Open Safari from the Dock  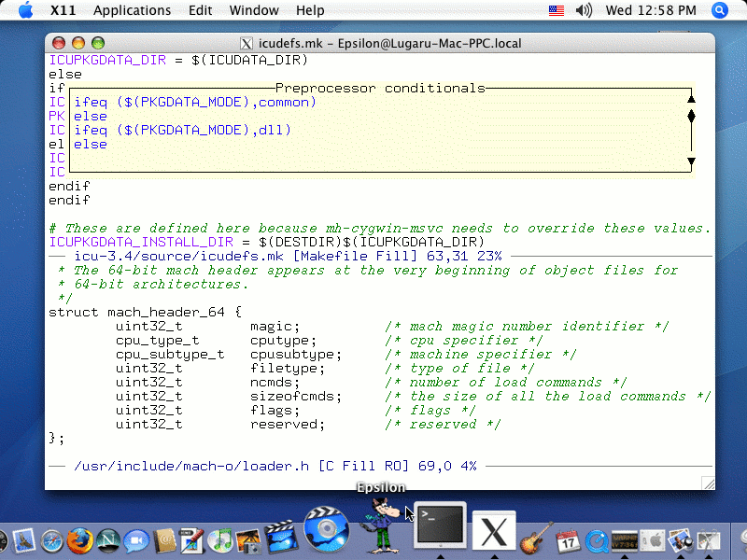click(x=49, y=541)
